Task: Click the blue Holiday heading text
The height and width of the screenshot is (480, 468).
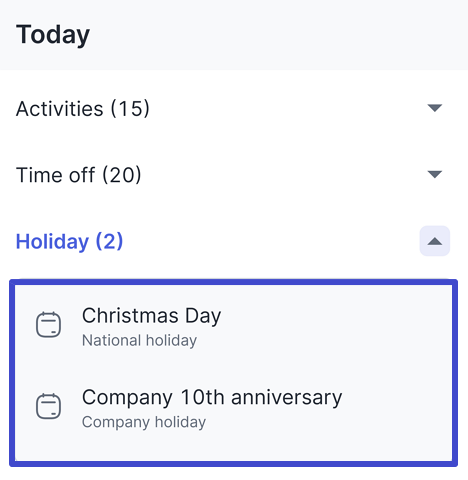Action: tap(69, 241)
